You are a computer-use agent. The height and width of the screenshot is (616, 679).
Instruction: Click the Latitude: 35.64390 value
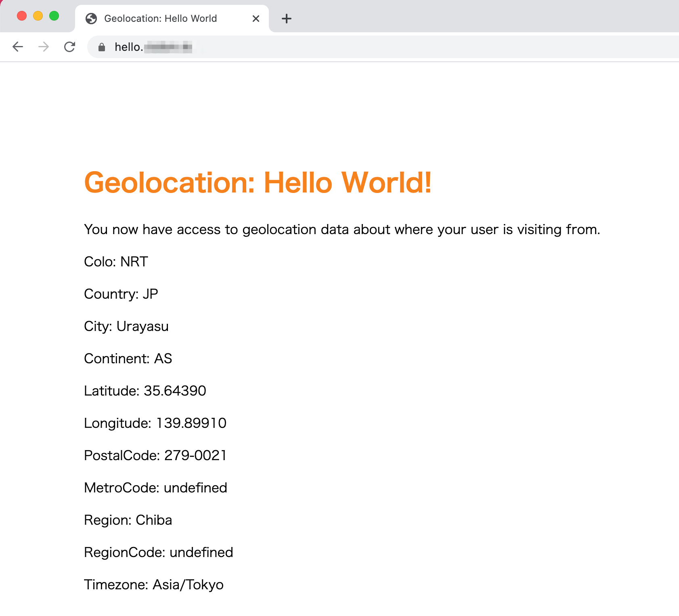point(145,391)
